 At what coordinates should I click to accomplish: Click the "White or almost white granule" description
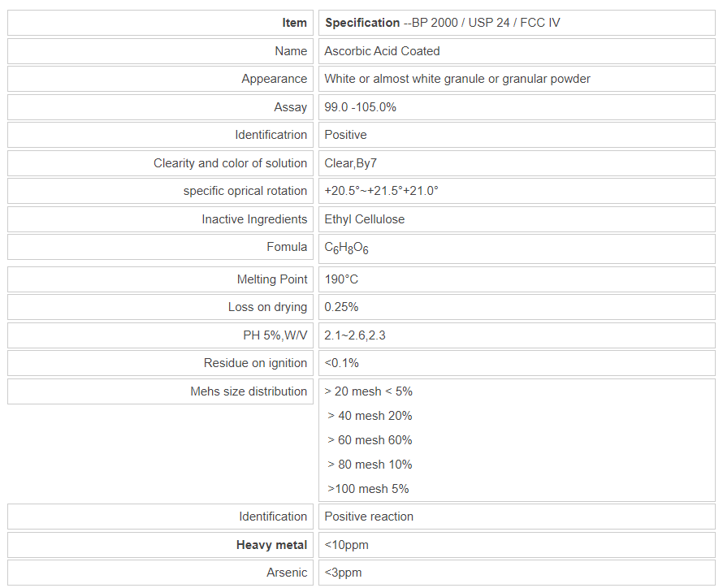[457, 79]
